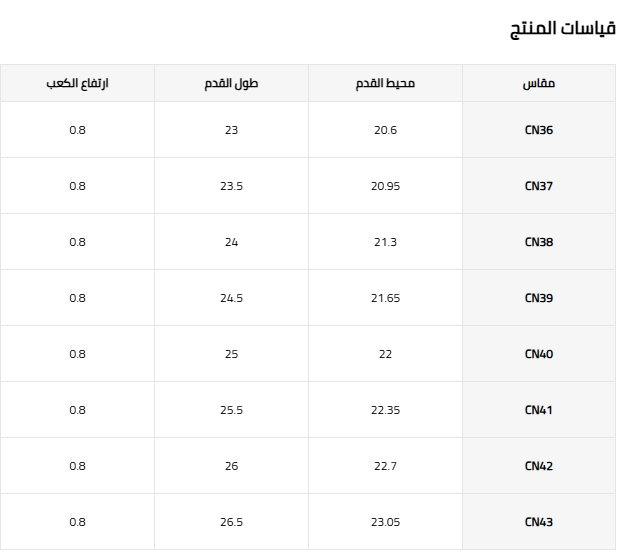Select the 0.8 heel height for CN40
625x559 pixels.
(78, 354)
